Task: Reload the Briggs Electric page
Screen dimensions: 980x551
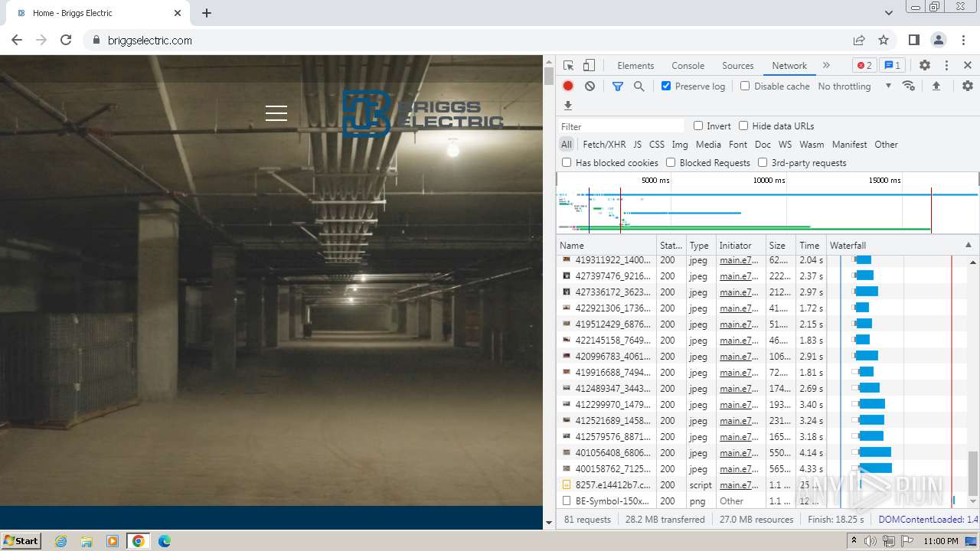Action: pos(66,40)
